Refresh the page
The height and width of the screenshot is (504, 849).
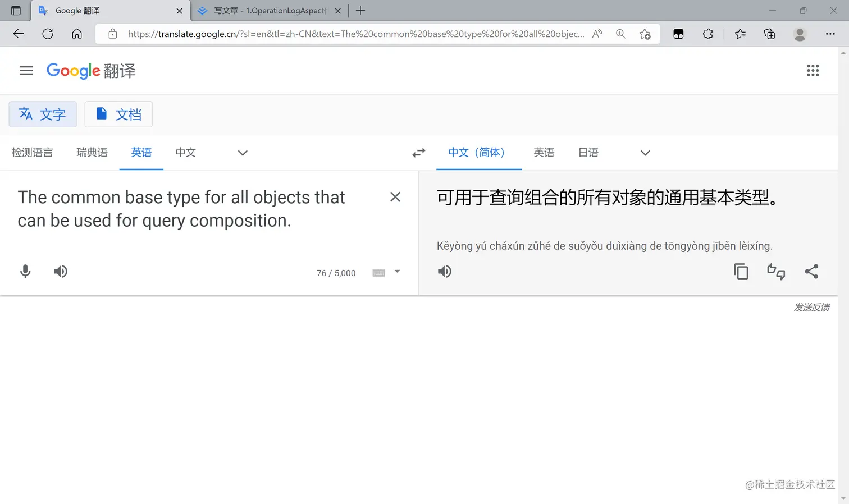coord(48,34)
